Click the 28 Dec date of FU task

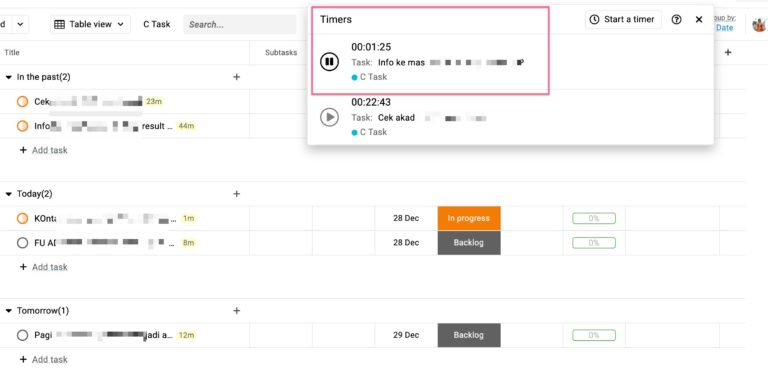point(406,243)
